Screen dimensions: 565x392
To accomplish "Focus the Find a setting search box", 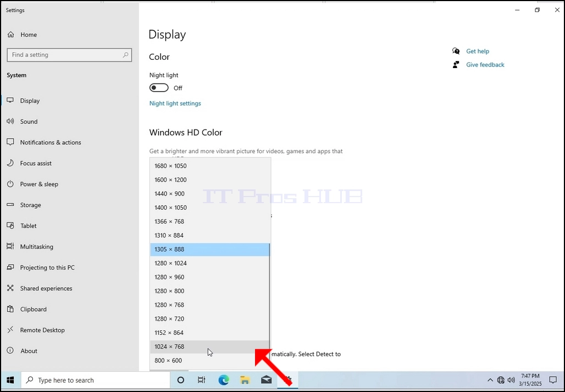I will (69, 55).
